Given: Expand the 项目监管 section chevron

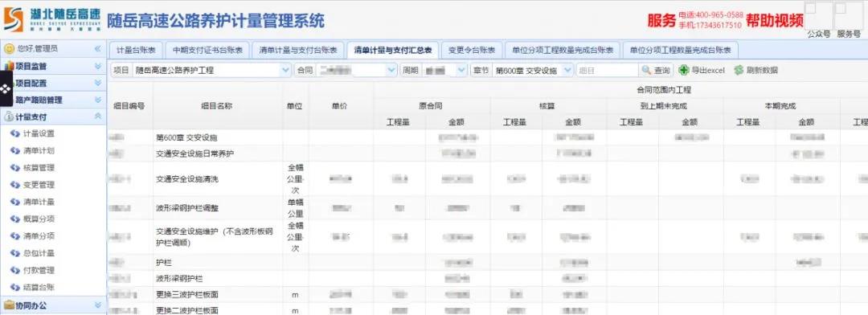Looking at the screenshot, I should [98, 66].
